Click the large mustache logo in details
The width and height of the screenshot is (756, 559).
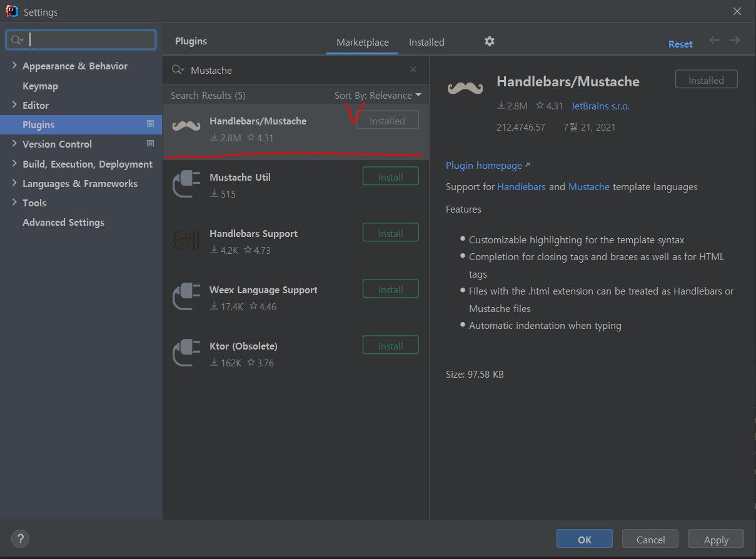point(466,88)
